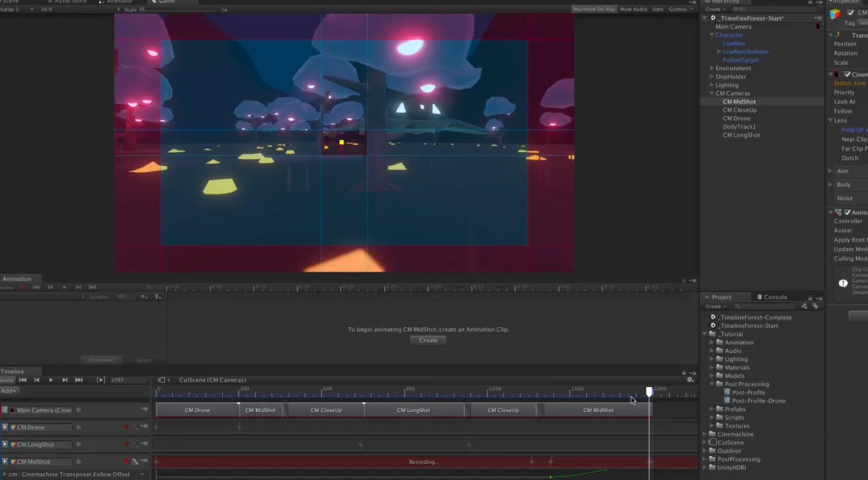This screenshot has width=868, height=480.
Task: Open Gizmos dropdown in Game view
Action: click(681, 9)
